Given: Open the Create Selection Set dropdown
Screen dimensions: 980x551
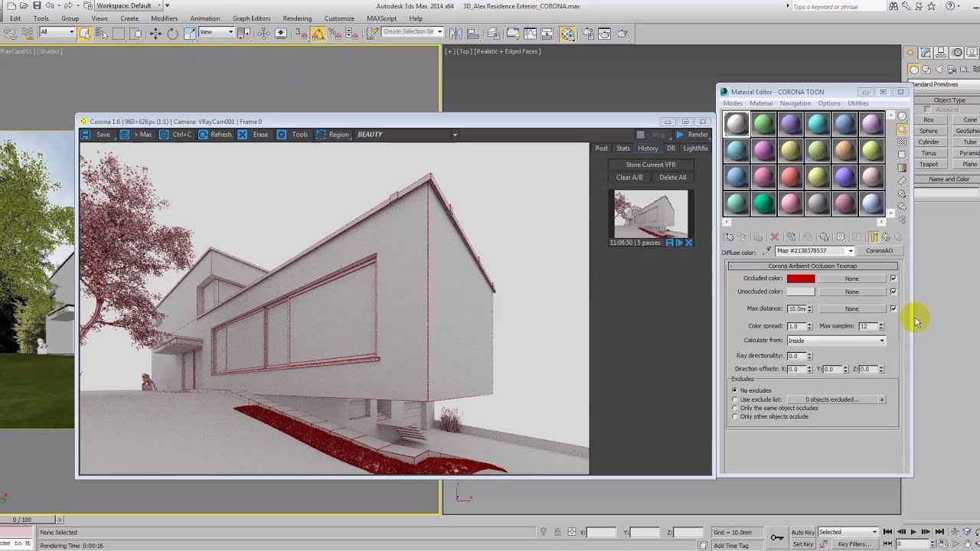Looking at the screenshot, I should tap(412, 32).
